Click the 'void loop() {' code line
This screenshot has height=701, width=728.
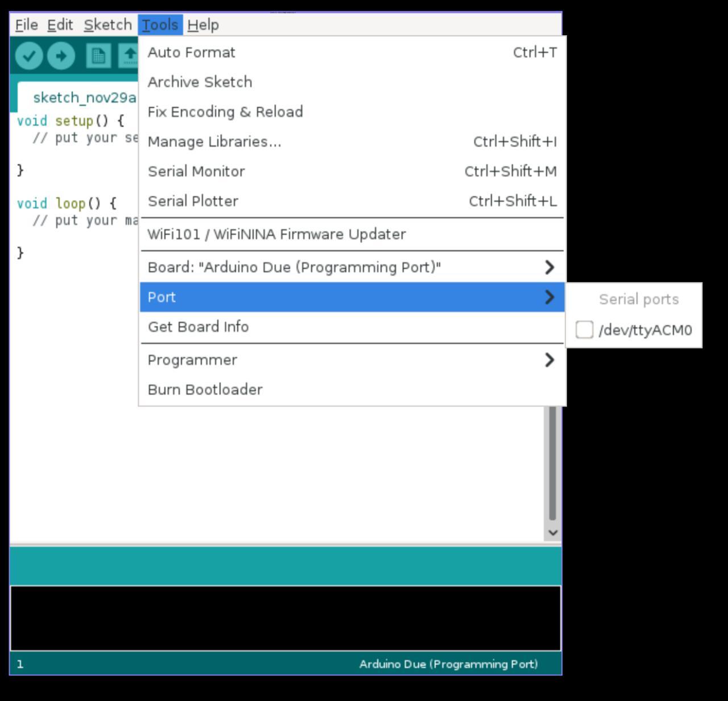[67, 203]
